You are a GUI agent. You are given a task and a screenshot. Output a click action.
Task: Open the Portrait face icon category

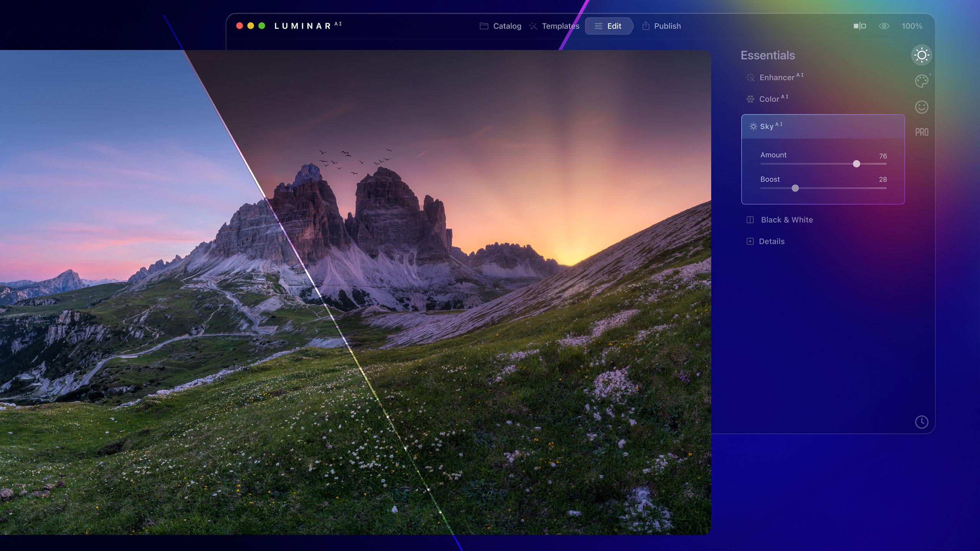coord(921,107)
